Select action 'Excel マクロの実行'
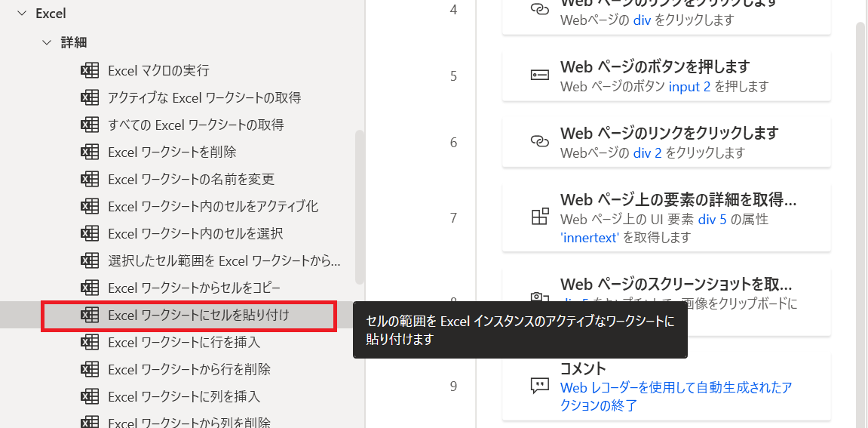Image resolution: width=868 pixels, height=428 pixels. click(x=159, y=70)
